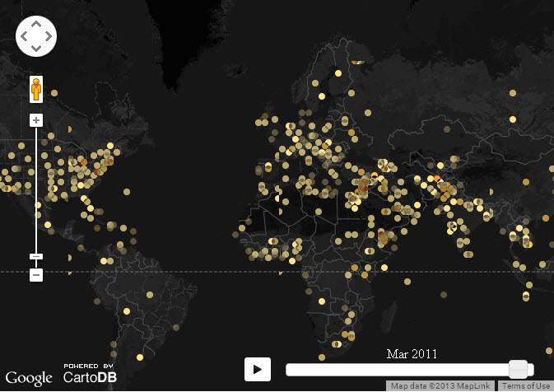Click the Mar 2011 date label
This screenshot has height=392, width=554.
(412, 353)
